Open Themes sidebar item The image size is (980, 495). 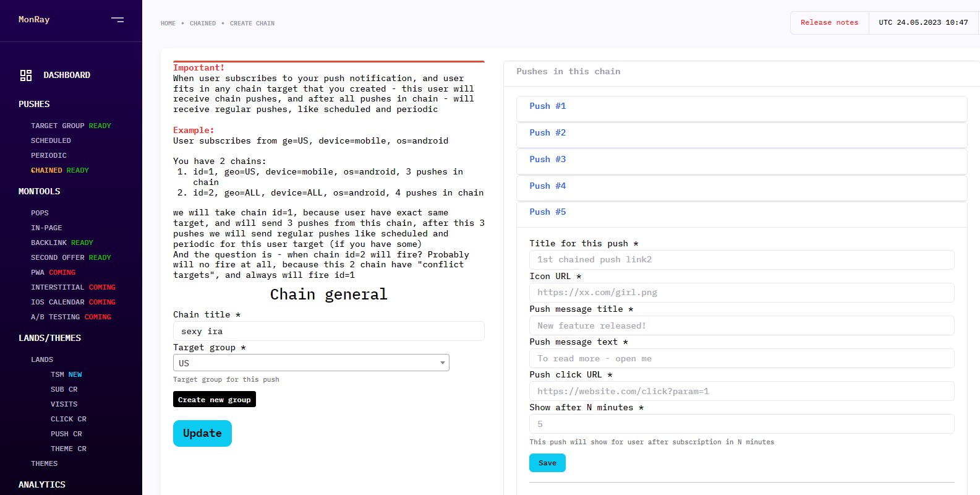[44, 463]
